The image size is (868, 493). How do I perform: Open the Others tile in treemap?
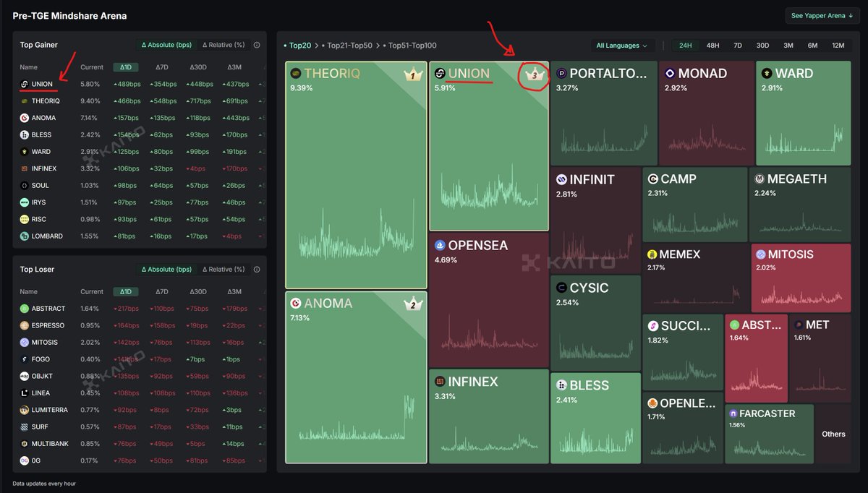(x=833, y=434)
